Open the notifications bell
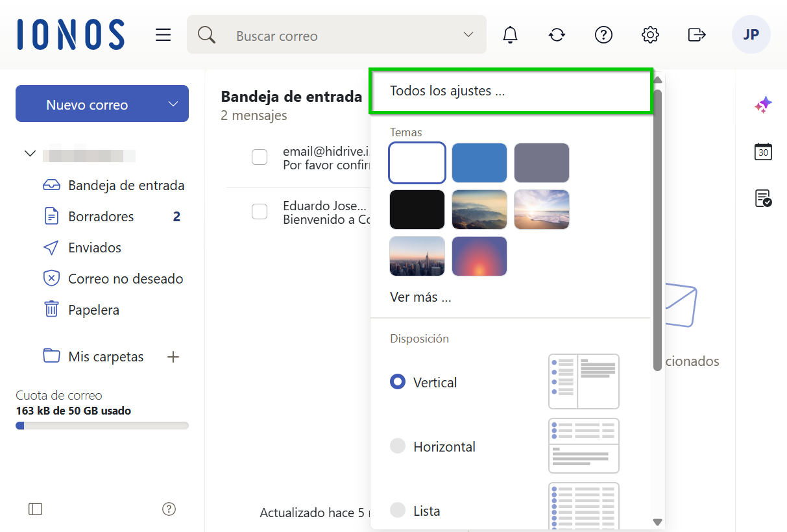The height and width of the screenshot is (532, 787). 510,34
